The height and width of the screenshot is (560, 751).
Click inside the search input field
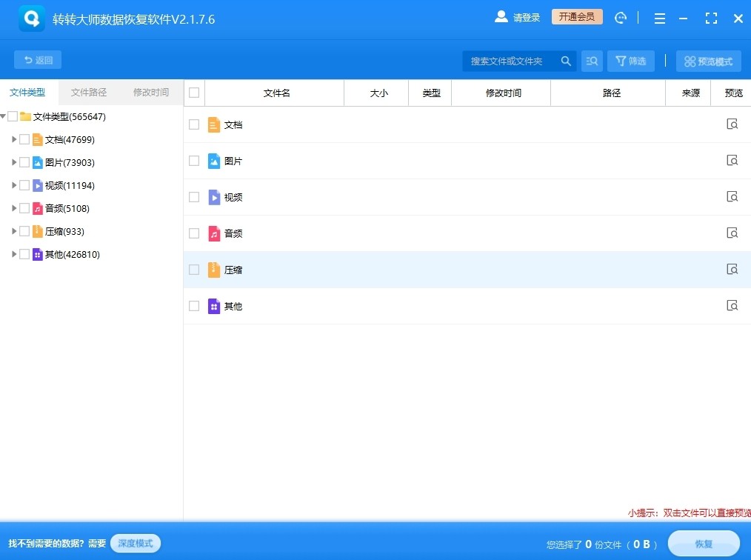click(x=511, y=61)
